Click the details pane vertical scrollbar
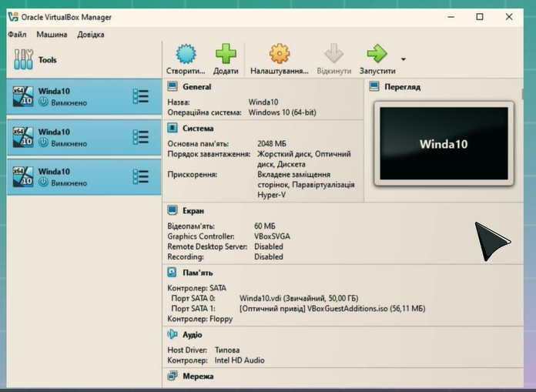The height and width of the screenshot is (392, 536). pyautogui.click(x=522, y=94)
